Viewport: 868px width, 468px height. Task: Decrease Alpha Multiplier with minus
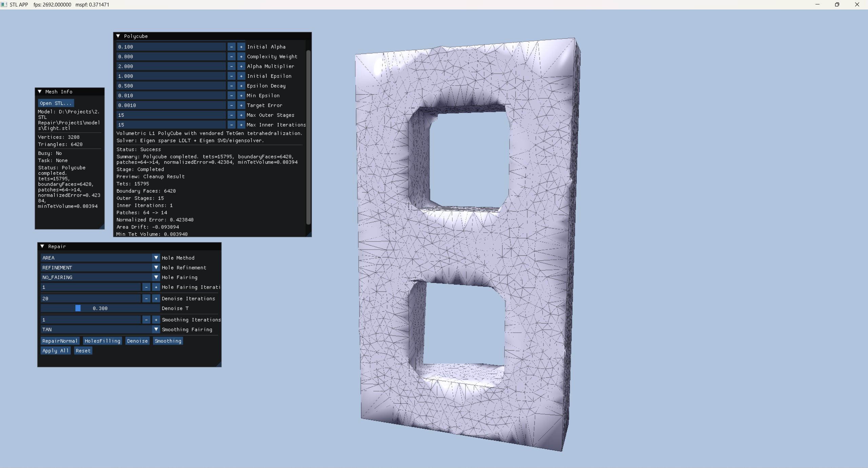click(x=232, y=66)
